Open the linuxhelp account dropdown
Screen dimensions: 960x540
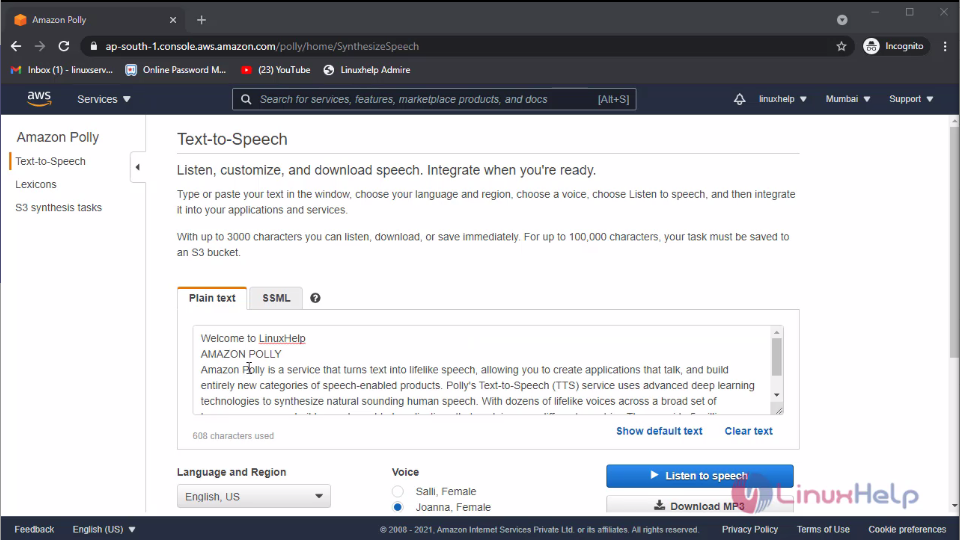click(x=783, y=99)
